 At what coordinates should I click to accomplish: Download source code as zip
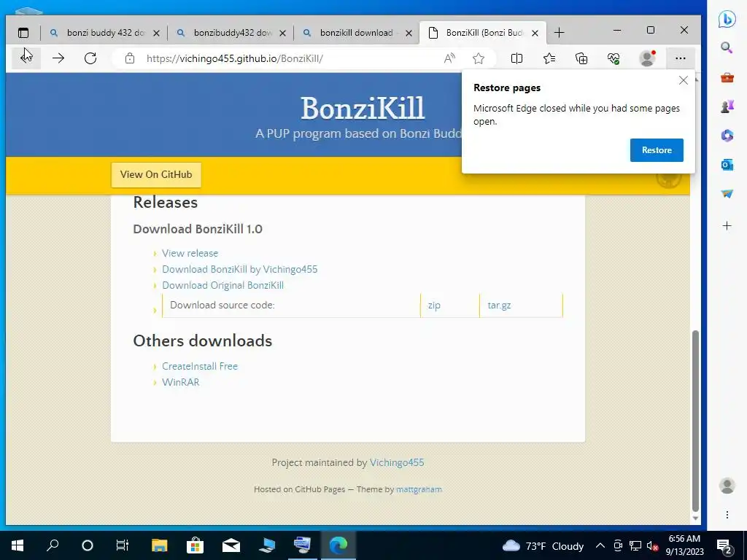pyautogui.click(x=434, y=306)
